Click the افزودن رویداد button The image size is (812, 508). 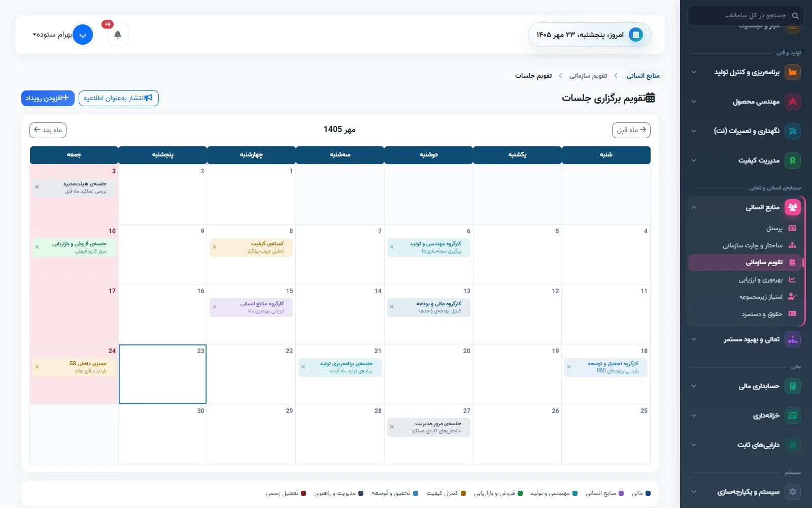[x=48, y=98]
